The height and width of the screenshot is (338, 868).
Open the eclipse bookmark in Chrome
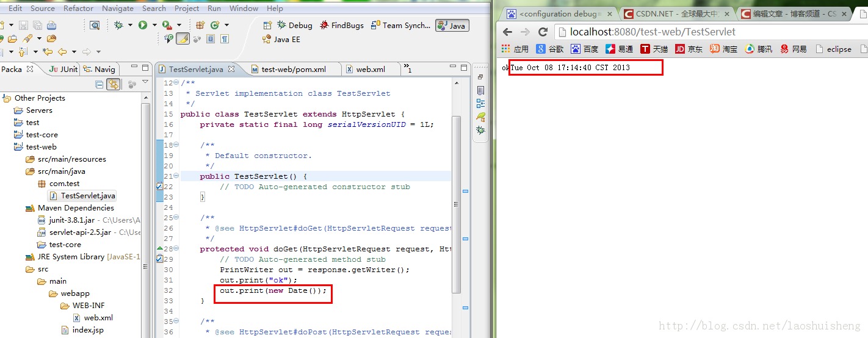(x=833, y=49)
